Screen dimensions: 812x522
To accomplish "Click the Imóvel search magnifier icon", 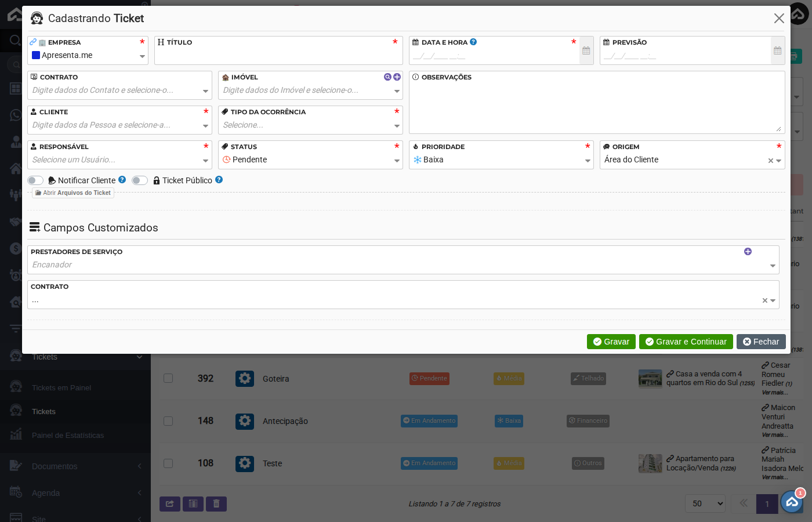I will point(387,77).
